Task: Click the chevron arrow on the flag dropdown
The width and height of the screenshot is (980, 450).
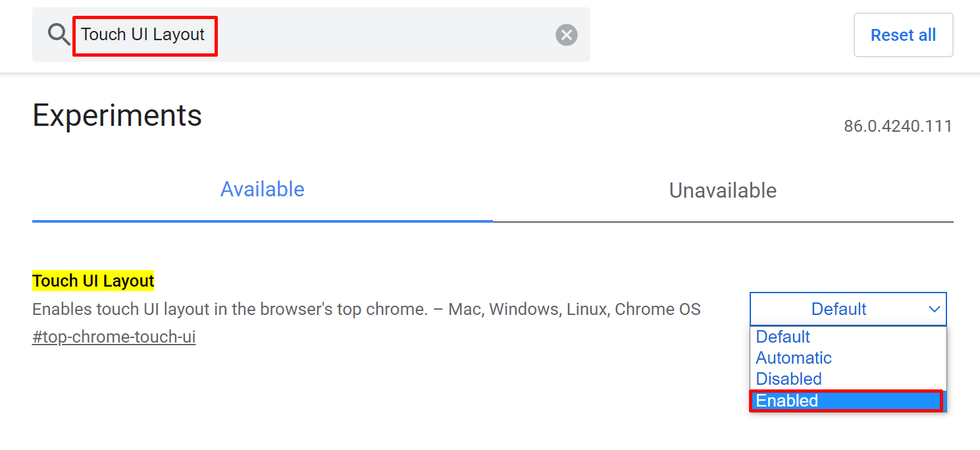Action: [934, 309]
